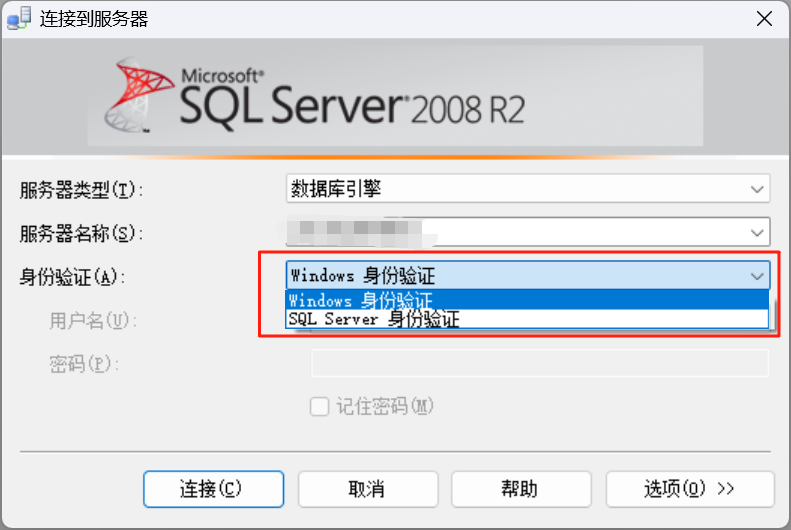Open the 帮助 button
Image resolution: width=791 pixels, height=530 pixels.
click(x=521, y=489)
